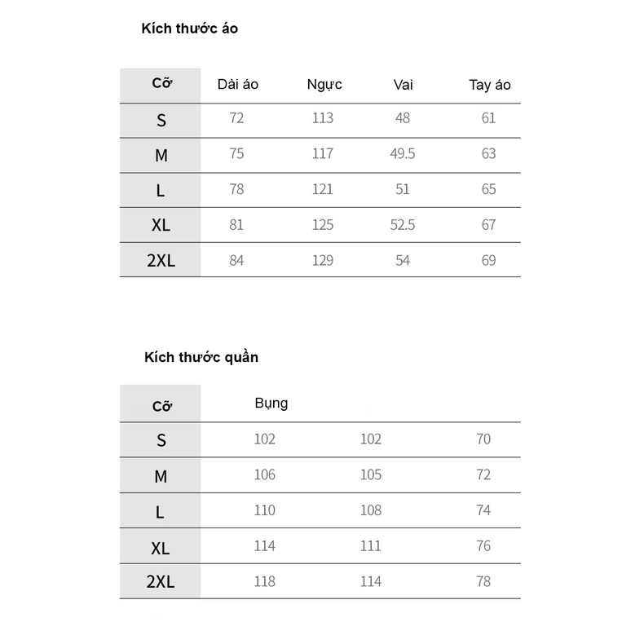Click size L label in pants table
The height and width of the screenshot is (644, 644).
(160, 513)
